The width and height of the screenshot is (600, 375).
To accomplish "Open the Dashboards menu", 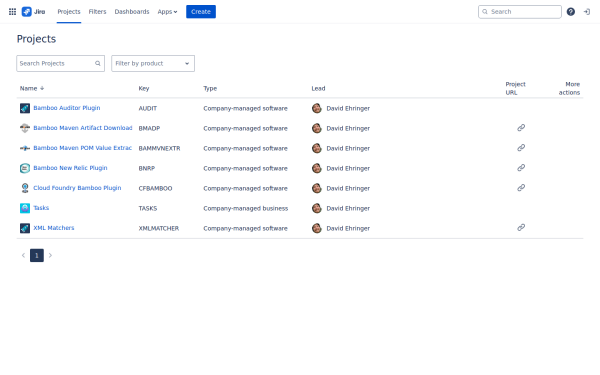I will pos(132,12).
